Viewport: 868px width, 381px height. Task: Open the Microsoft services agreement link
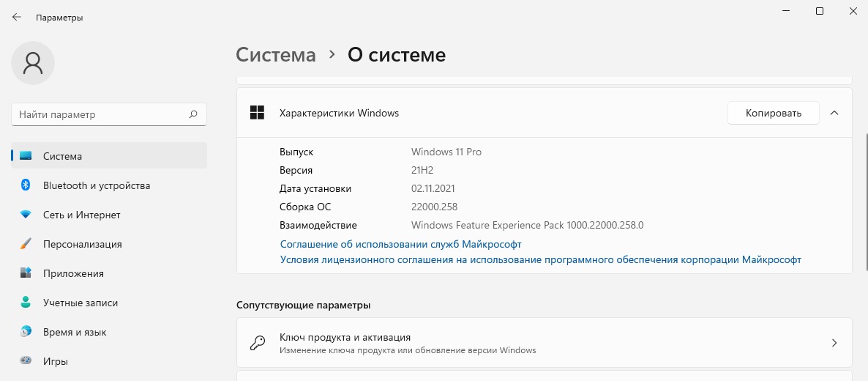coord(400,244)
